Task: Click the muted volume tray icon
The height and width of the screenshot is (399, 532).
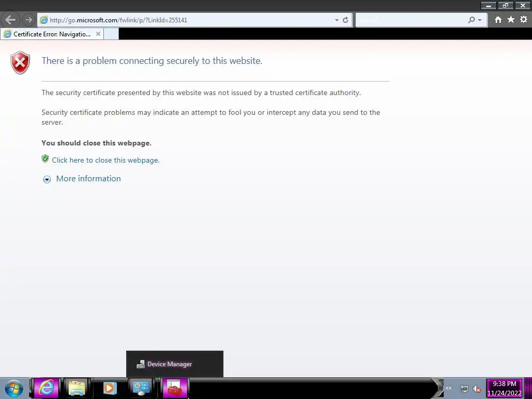Action: point(477,389)
